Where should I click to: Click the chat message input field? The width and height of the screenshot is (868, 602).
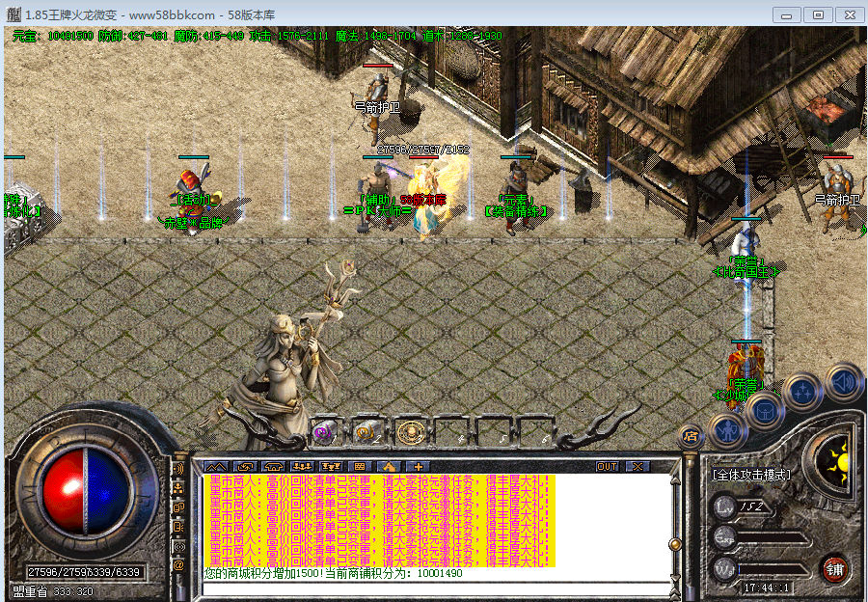[x=436, y=588]
